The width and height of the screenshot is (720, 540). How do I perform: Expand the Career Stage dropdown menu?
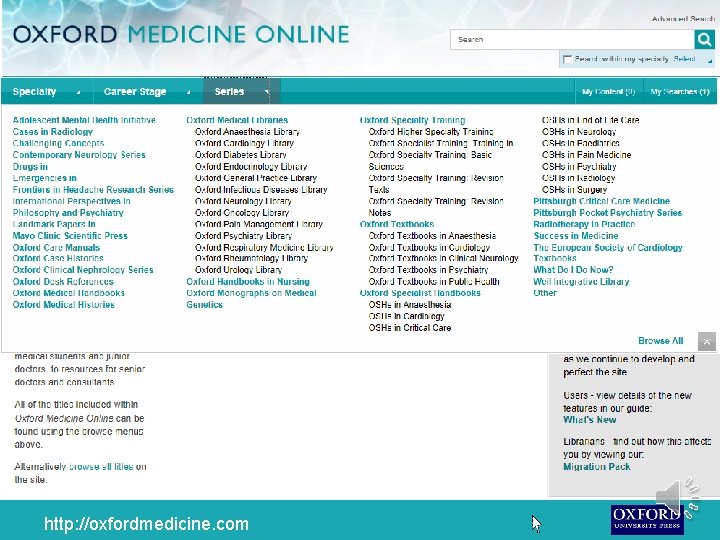point(148,92)
